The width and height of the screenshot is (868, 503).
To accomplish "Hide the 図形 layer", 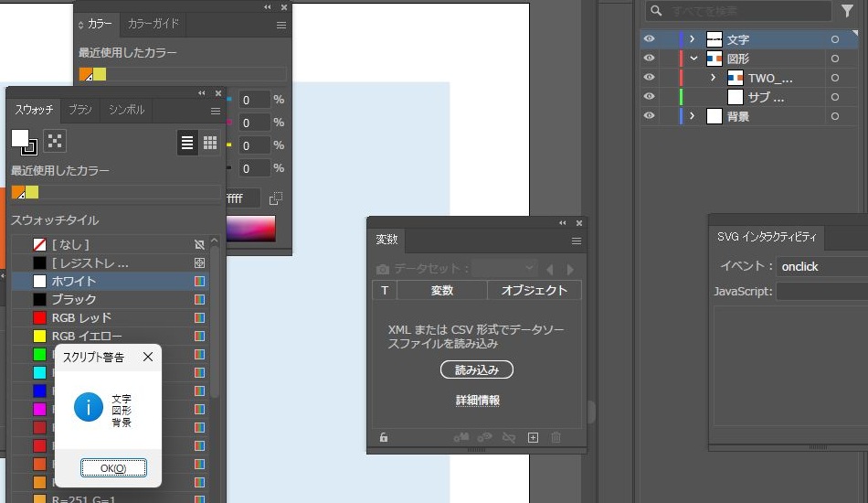I will 649,58.
